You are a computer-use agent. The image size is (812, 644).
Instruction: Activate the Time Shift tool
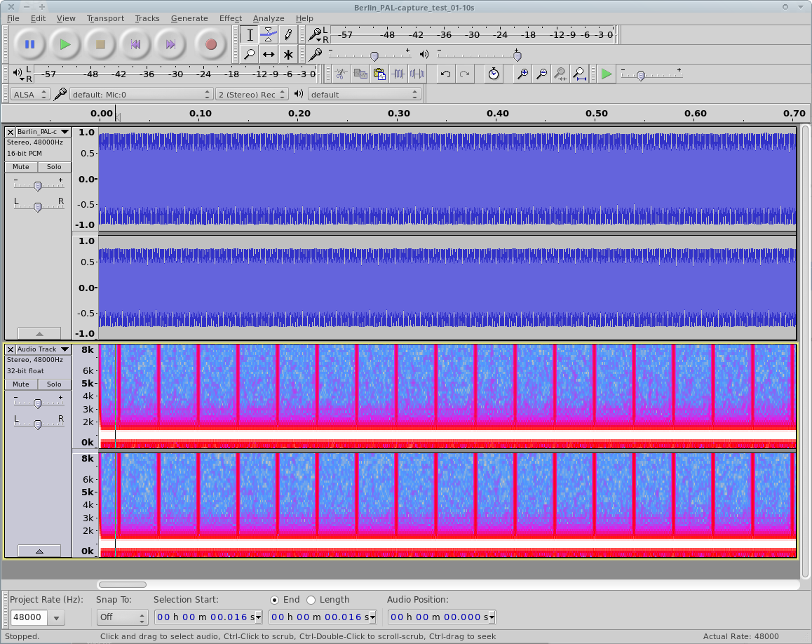pos(269,54)
